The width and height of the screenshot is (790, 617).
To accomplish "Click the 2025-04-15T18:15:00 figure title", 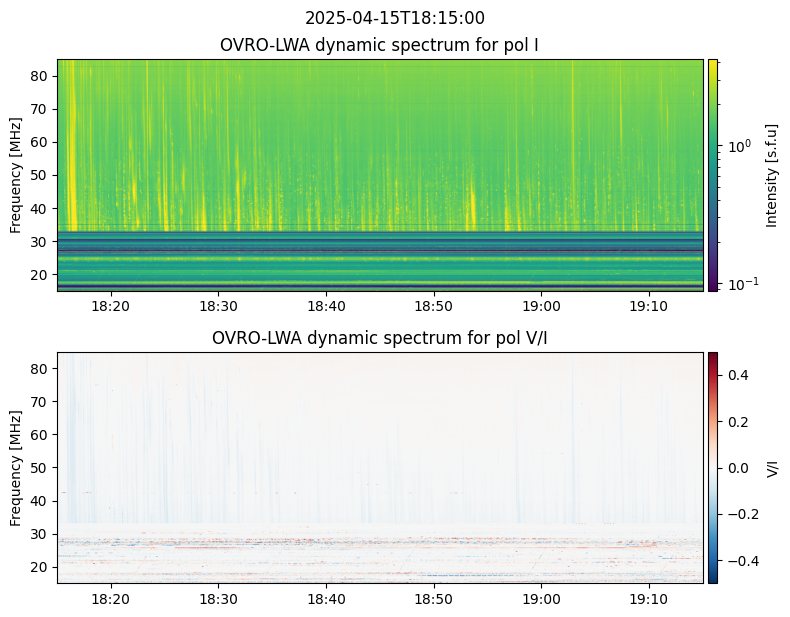I will click(x=394, y=18).
